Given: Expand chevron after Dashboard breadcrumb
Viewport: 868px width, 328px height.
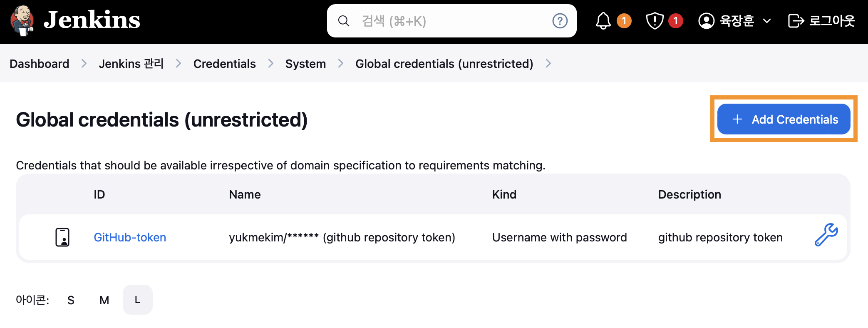Looking at the screenshot, I should tap(84, 64).
